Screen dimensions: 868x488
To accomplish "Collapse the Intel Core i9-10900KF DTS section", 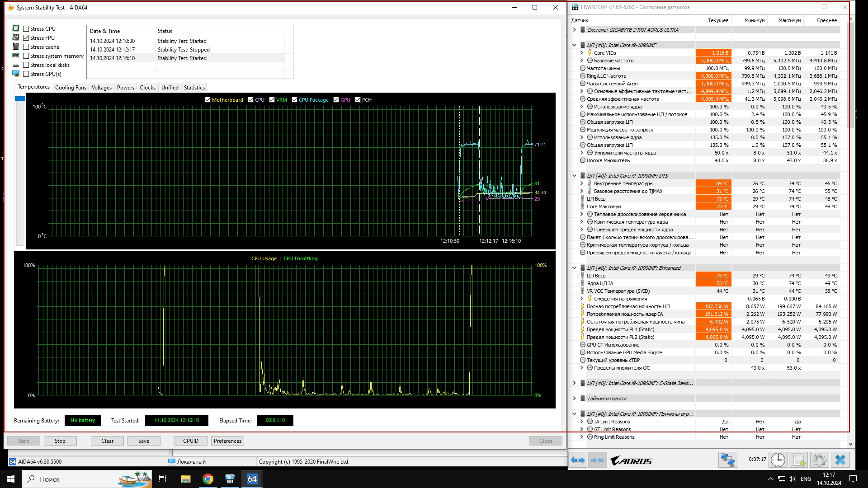I will coord(575,176).
